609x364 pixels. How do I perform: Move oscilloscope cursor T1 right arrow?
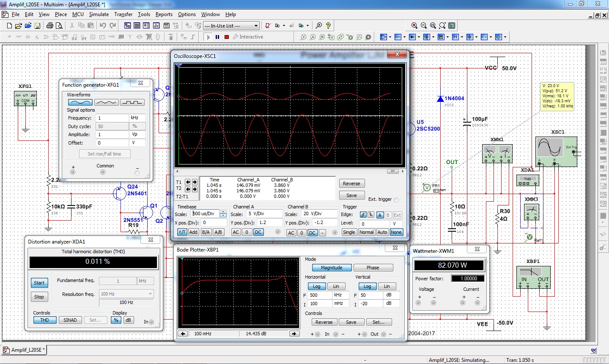195,182
